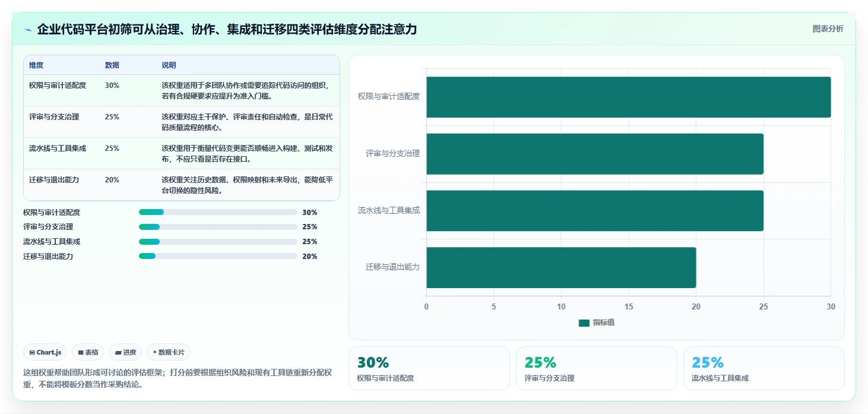Click the 30% value in the table
This screenshot has width=868, height=414.
(112, 86)
